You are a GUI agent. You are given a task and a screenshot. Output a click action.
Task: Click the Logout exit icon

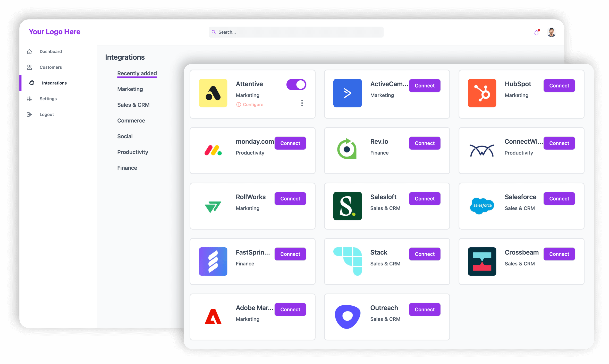[29, 114]
